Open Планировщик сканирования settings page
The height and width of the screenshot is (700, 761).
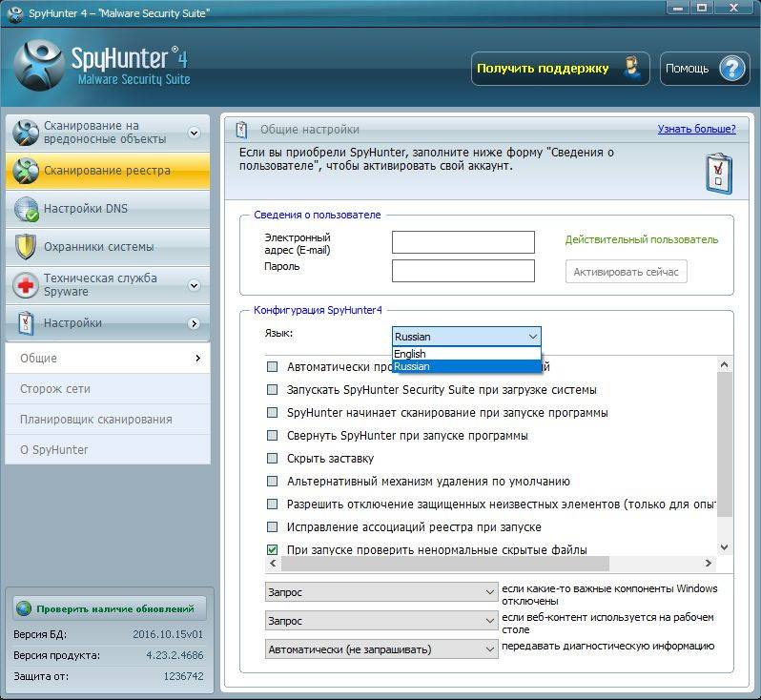click(x=108, y=420)
